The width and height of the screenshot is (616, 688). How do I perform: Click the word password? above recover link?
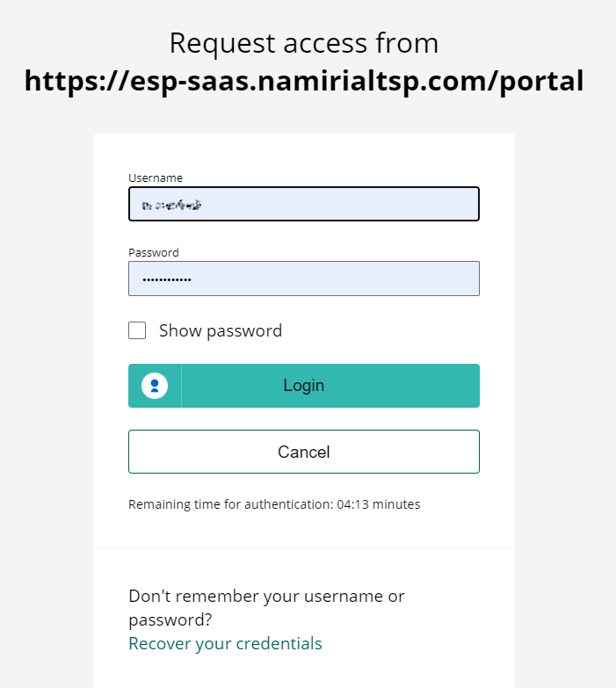[170, 620]
